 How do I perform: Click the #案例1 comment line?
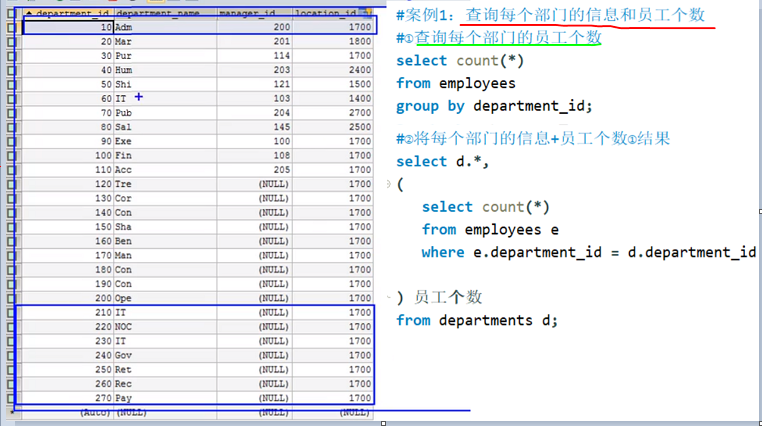pos(551,15)
